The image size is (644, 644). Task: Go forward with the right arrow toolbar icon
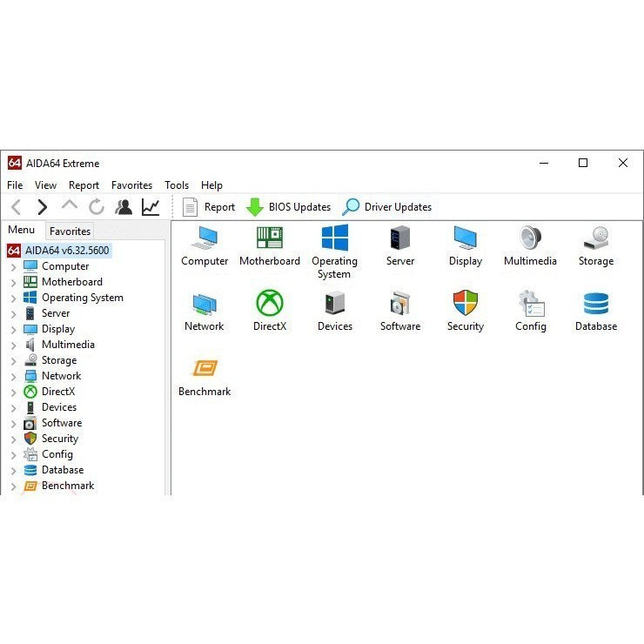(42, 207)
